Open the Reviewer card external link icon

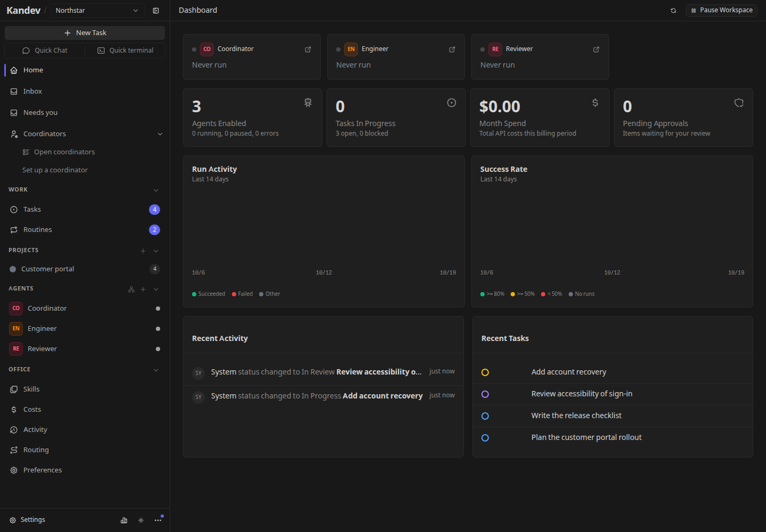coord(596,49)
